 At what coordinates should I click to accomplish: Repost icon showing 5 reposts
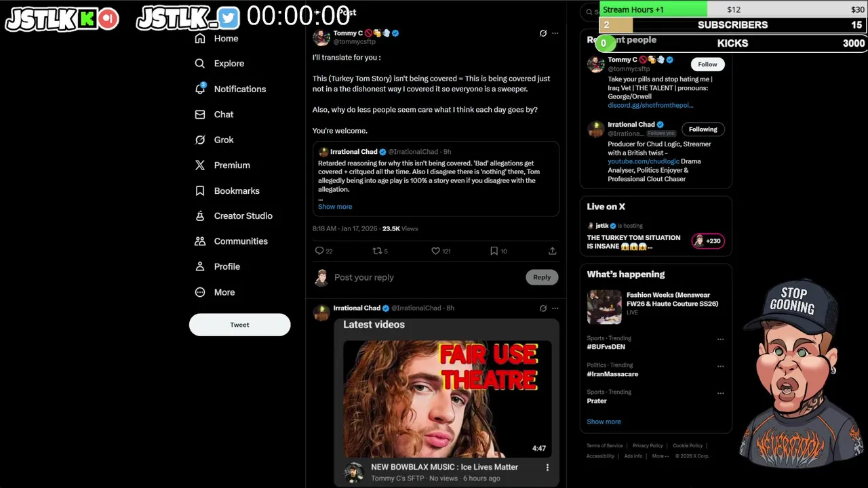[x=377, y=251]
